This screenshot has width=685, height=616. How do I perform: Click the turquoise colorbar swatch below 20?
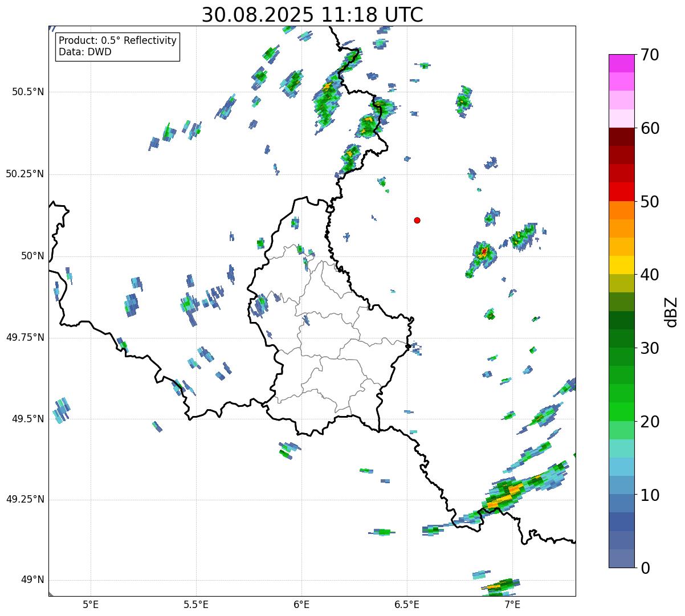[621, 448]
